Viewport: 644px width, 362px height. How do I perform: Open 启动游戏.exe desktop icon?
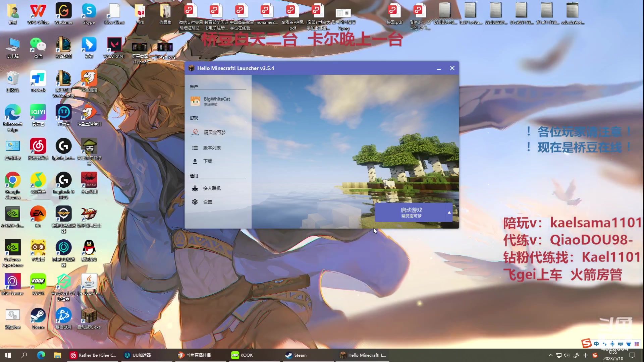[x=89, y=318]
